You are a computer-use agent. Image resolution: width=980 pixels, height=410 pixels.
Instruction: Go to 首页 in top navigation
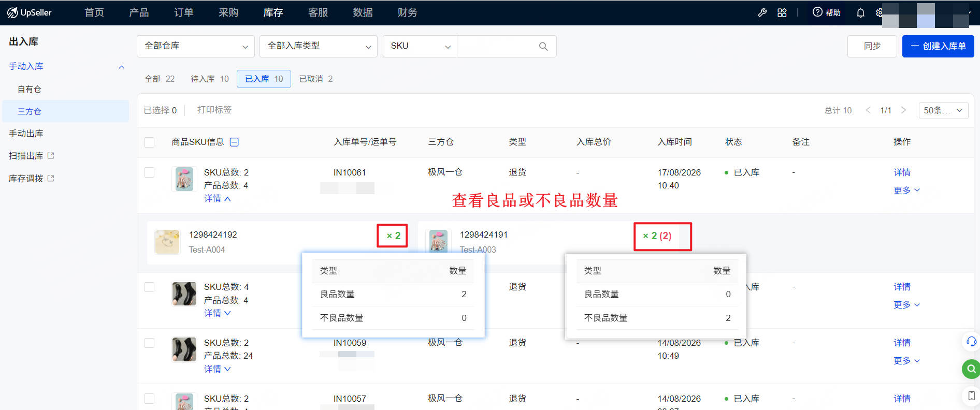pyautogui.click(x=94, y=12)
